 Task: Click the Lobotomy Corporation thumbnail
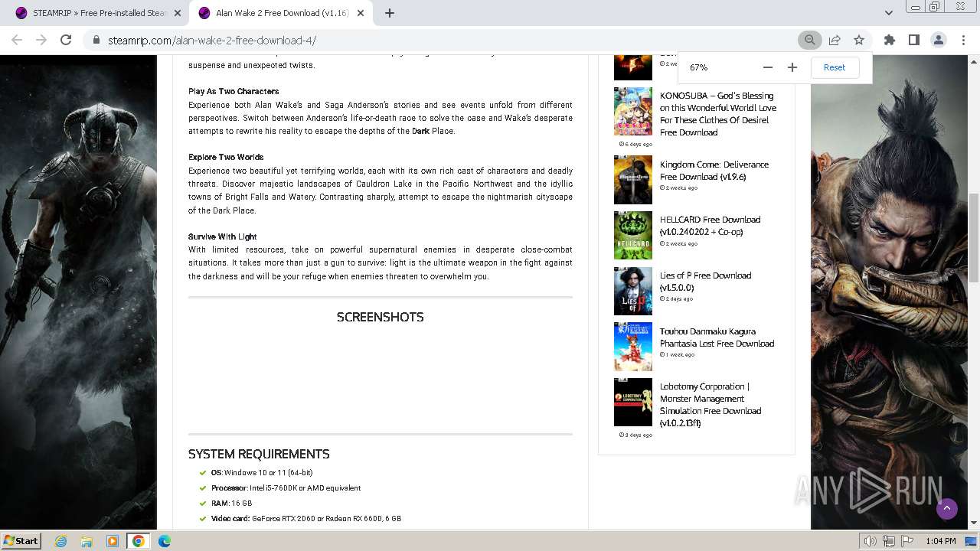pyautogui.click(x=633, y=402)
